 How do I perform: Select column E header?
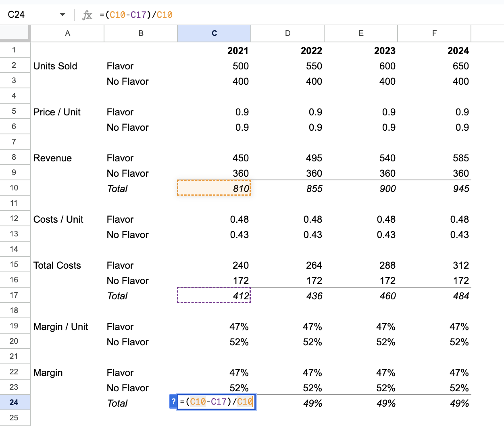coord(361,33)
